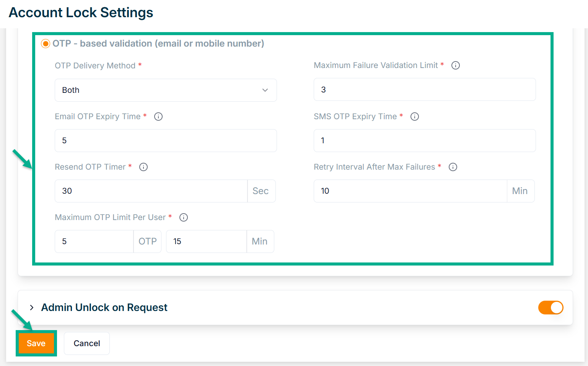Image resolution: width=588 pixels, height=366 pixels.
Task: Click info icon next to Email OTP Expiry Time
Action: pyautogui.click(x=158, y=117)
